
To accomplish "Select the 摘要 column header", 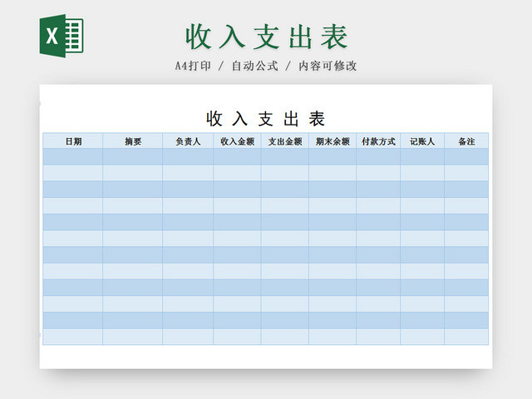I will pyautogui.click(x=133, y=141).
